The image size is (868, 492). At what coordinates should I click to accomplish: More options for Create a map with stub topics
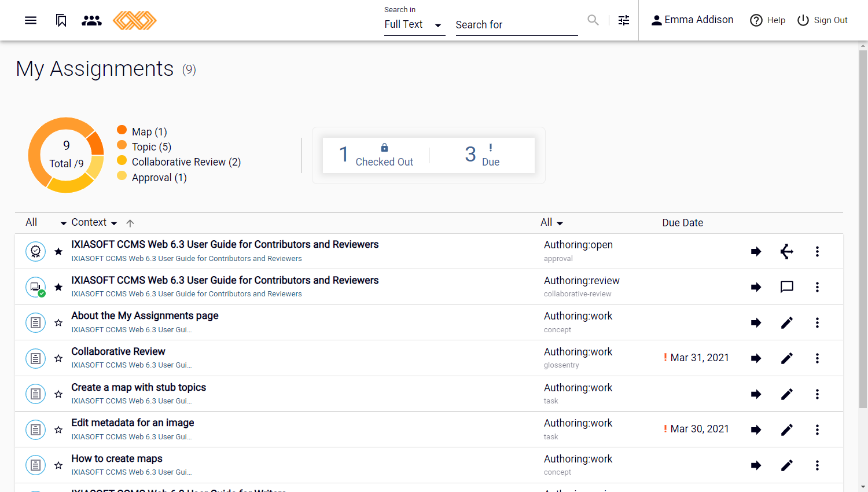[x=817, y=394]
